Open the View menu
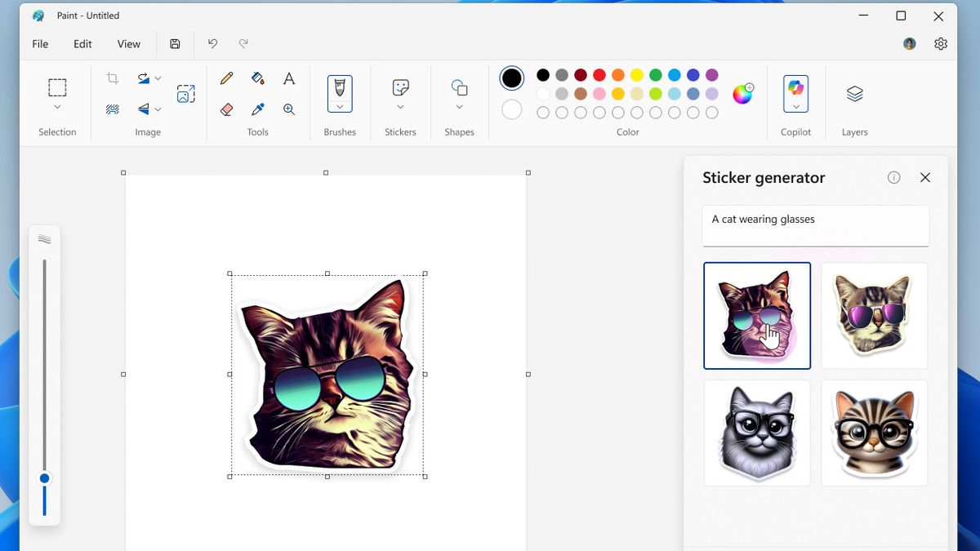The image size is (980, 551). 128,44
